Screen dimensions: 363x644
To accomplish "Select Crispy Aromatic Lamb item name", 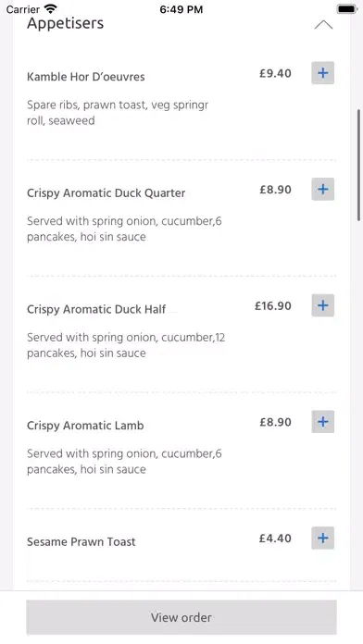I will (x=85, y=426).
